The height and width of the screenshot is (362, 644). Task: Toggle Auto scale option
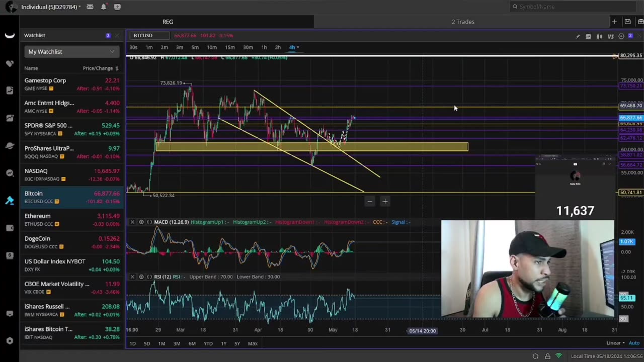(634, 343)
